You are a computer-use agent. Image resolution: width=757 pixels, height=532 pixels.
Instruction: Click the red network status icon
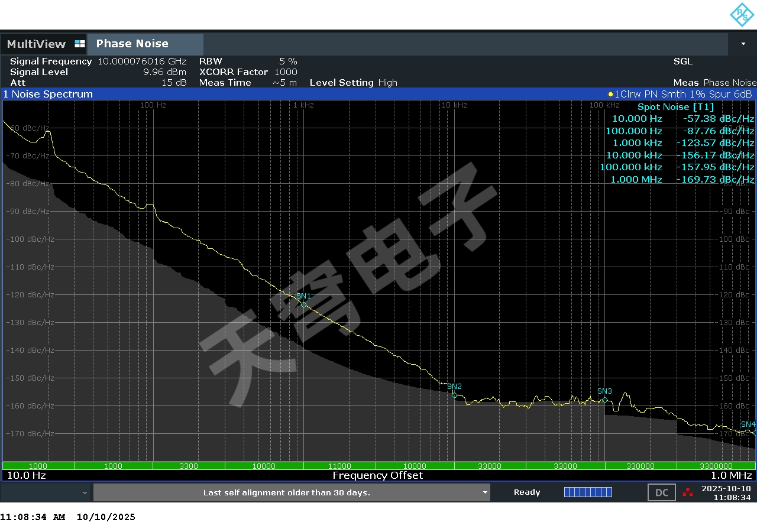(x=688, y=492)
